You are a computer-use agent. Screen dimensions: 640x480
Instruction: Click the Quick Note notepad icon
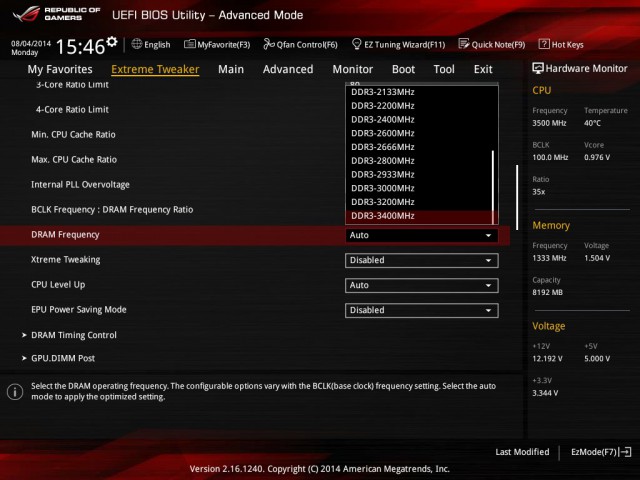464,44
